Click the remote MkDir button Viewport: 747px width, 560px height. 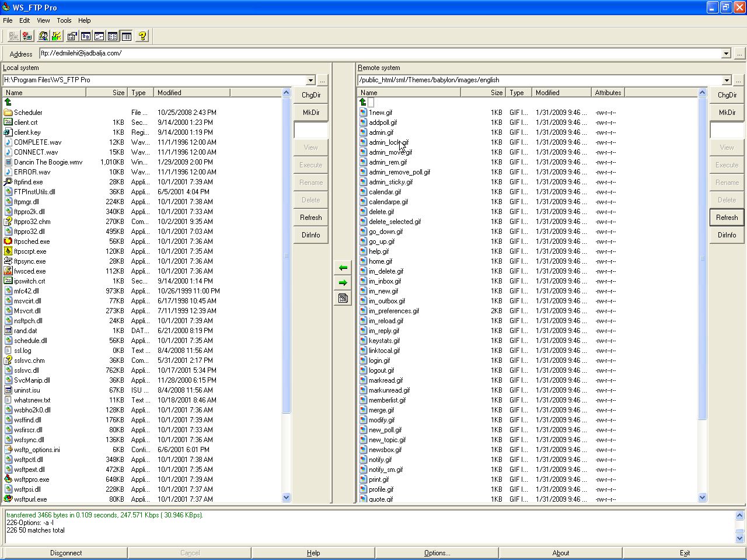click(727, 113)
